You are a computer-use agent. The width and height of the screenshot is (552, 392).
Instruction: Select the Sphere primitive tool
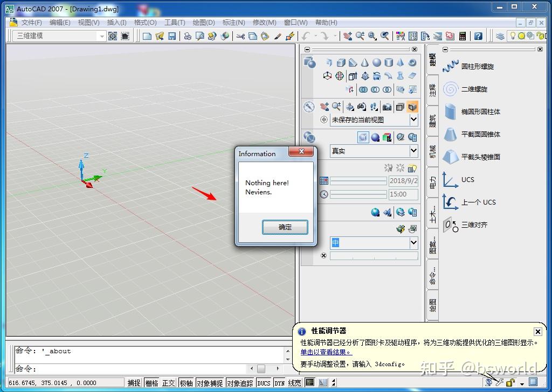[376, 62]
